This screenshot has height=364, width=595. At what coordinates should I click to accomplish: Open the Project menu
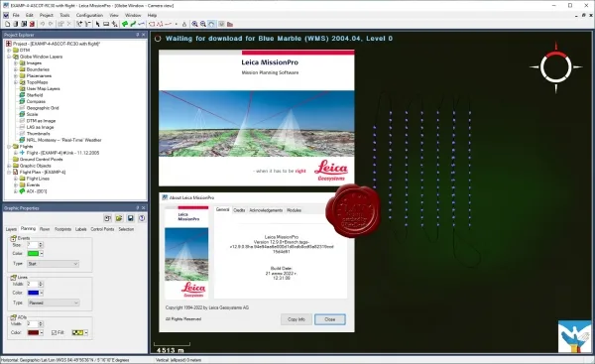pyautogui.click(x=47, y=15)
